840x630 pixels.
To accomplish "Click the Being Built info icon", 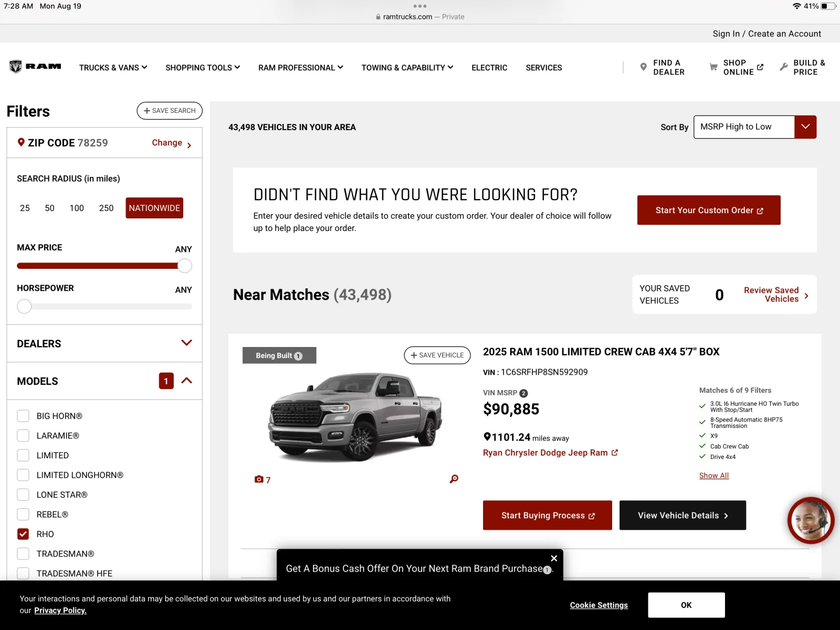I will point(298,356).
